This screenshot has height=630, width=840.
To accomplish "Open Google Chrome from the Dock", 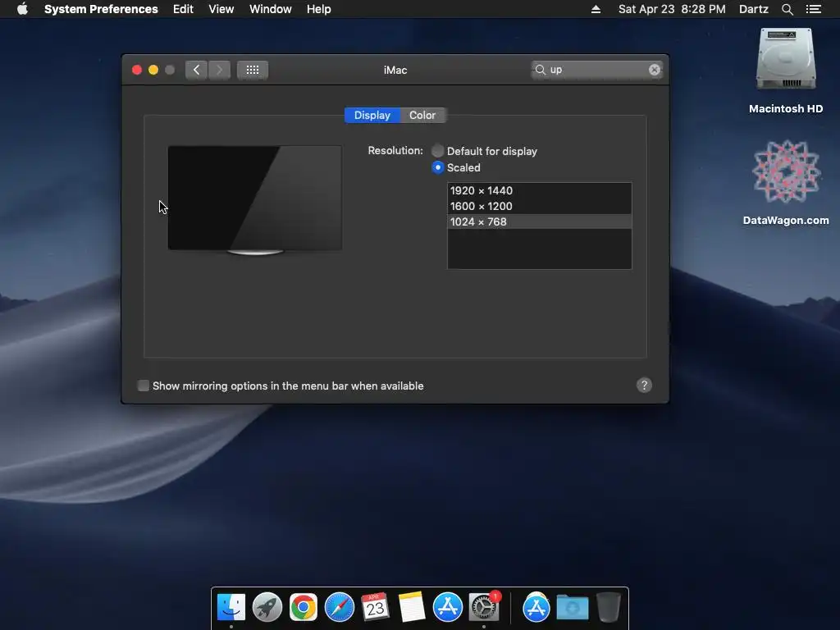I will [304, 607].
